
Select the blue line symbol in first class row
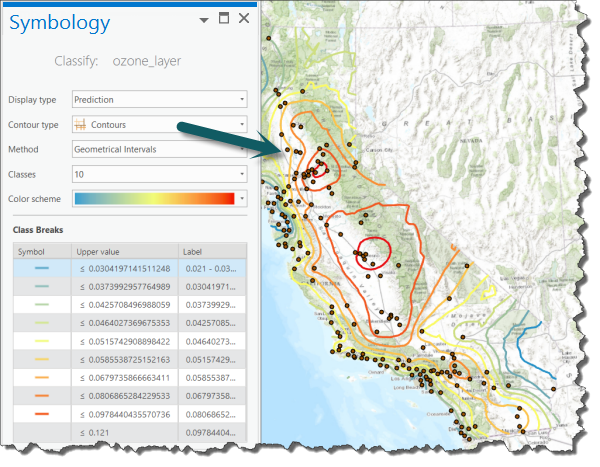coord(41,268)
